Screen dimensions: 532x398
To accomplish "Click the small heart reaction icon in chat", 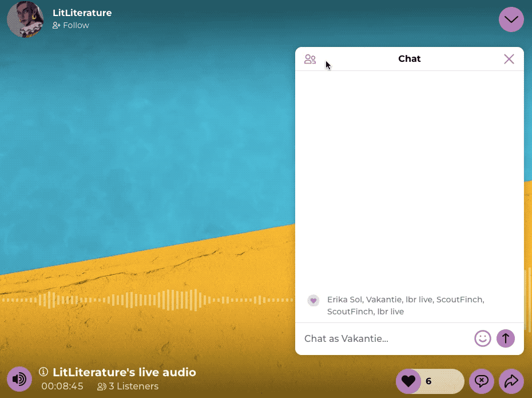I will tap(313, 301).
